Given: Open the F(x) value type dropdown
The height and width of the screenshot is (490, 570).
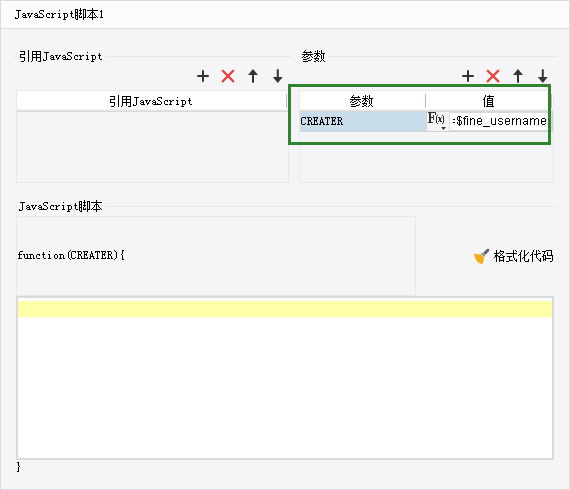Looking at the screenshot, I should 437,121.
